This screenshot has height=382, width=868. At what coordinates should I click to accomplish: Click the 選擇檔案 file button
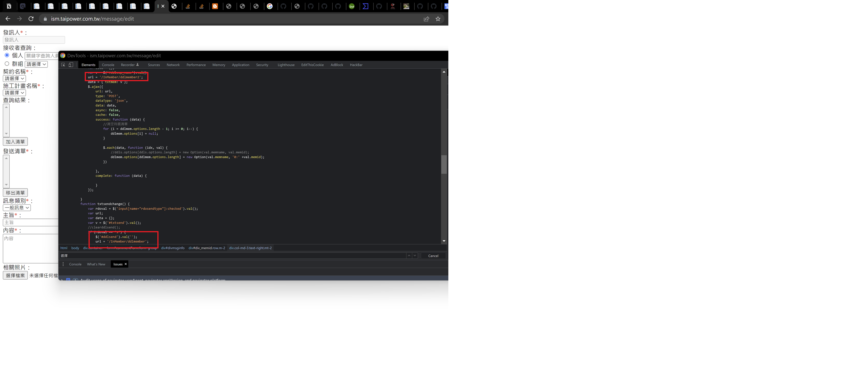(15, 276)
